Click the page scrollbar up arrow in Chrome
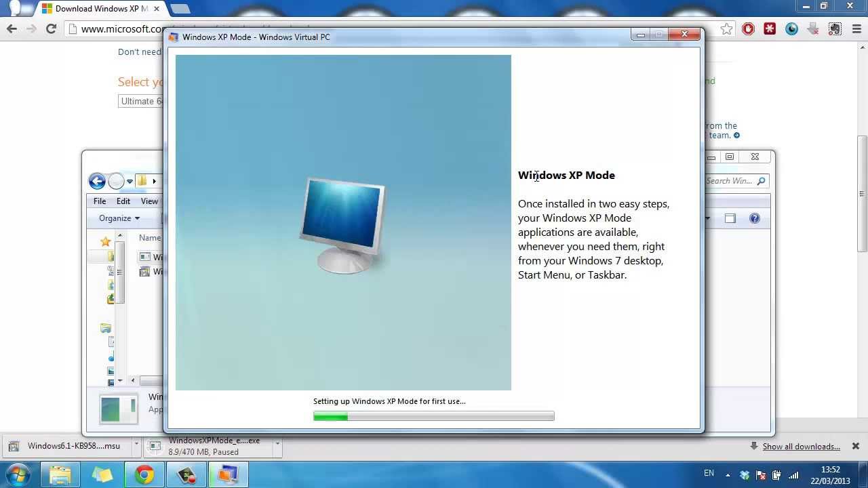 pyautogui.click(x=863, y=46)
